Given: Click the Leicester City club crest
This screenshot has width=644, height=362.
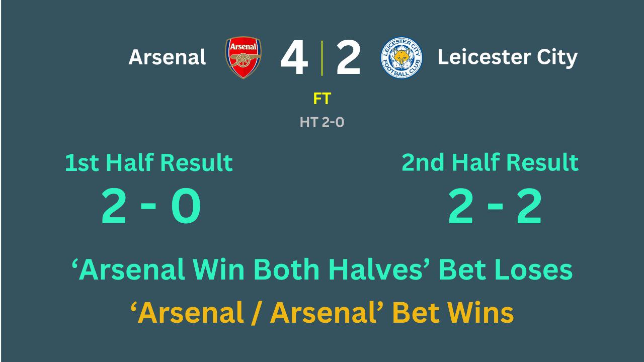Looking at the screenshot, I should click(401, 57).
